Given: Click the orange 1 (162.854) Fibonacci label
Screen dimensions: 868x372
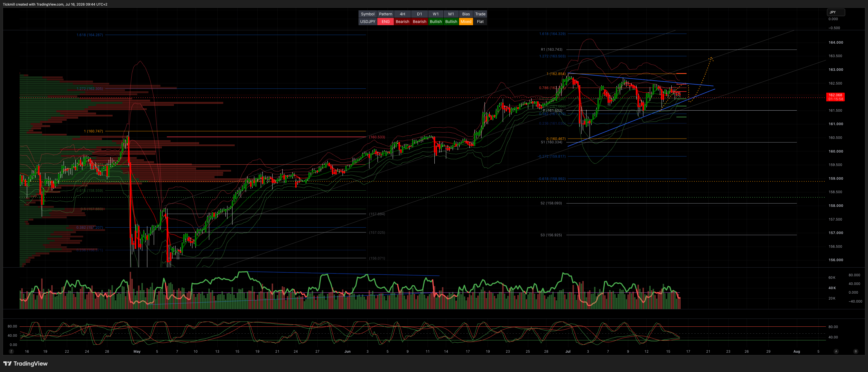Looking at the screenshot, I should [x=556, y=74].
